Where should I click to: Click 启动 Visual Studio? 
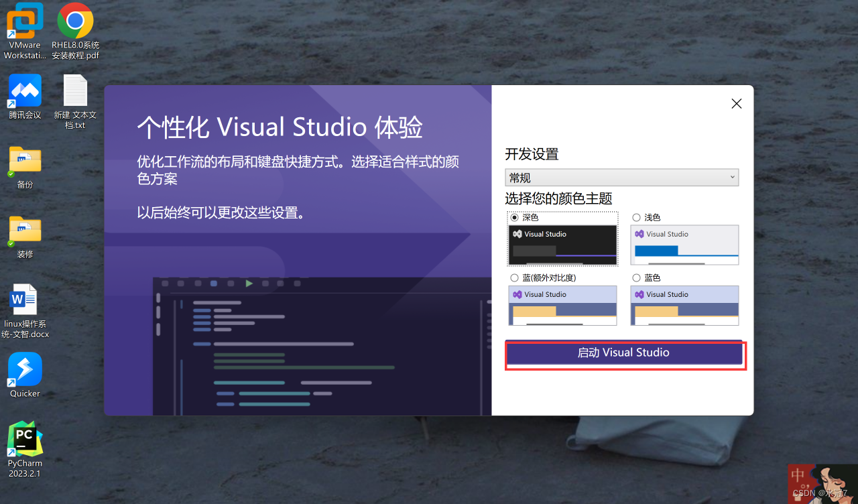click(624, 353)
